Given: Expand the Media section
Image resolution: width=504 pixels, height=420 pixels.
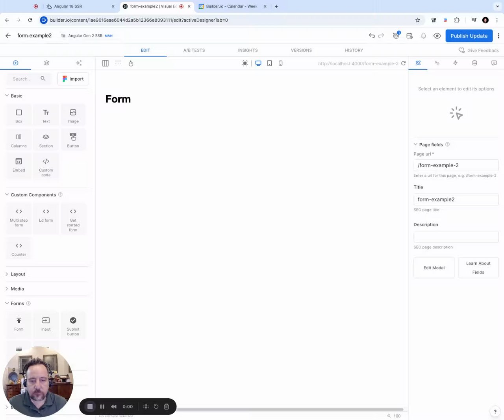Looking at the screenshot, I should tap(7, 289).
